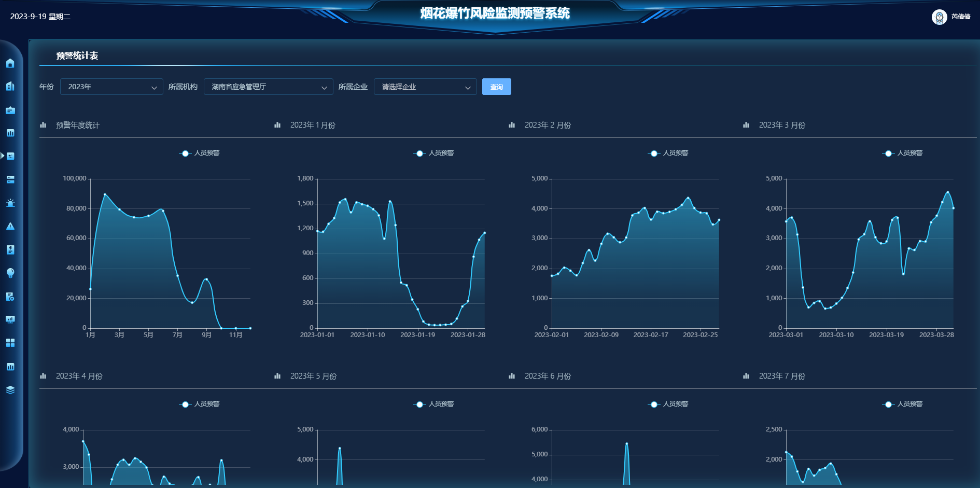This screenshot has height=488, width=980.
Task: Open the warning triangle sidebar icon
Action: 10,226
